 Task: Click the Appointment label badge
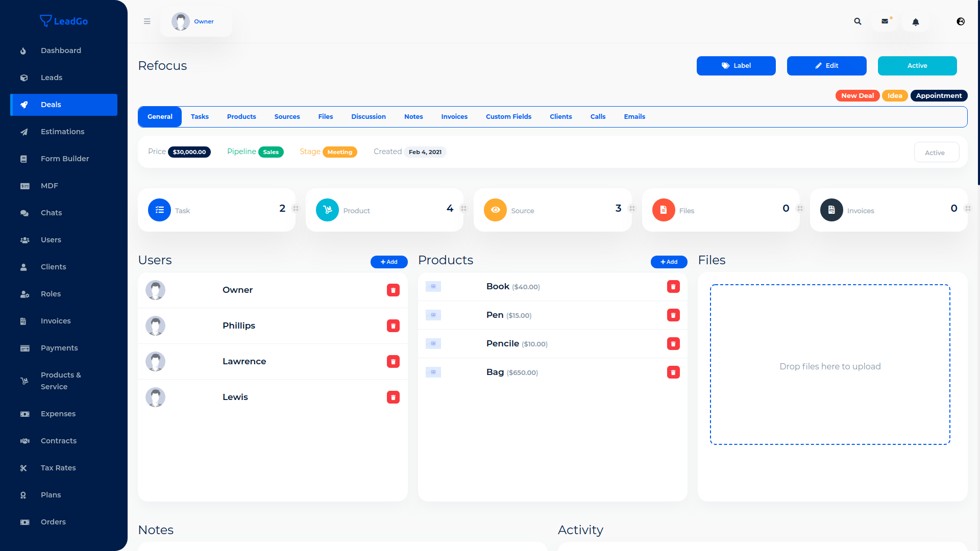coord(939,96)
